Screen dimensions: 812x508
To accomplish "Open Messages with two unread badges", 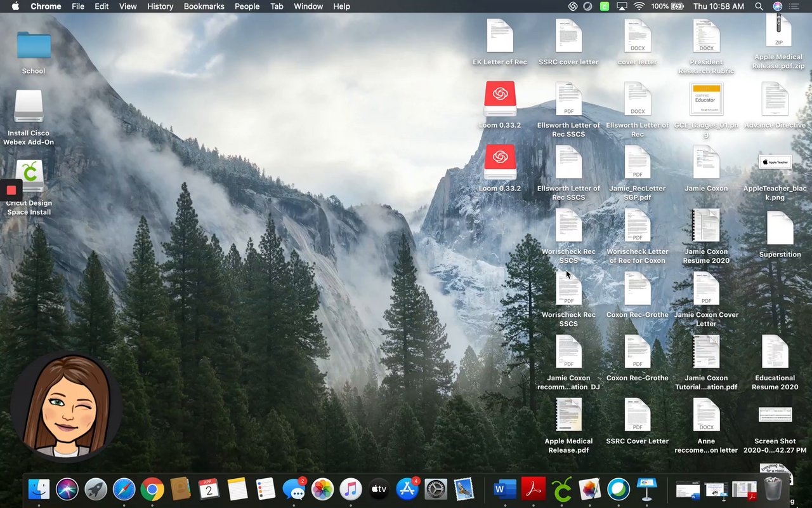I will coord(294,489).
